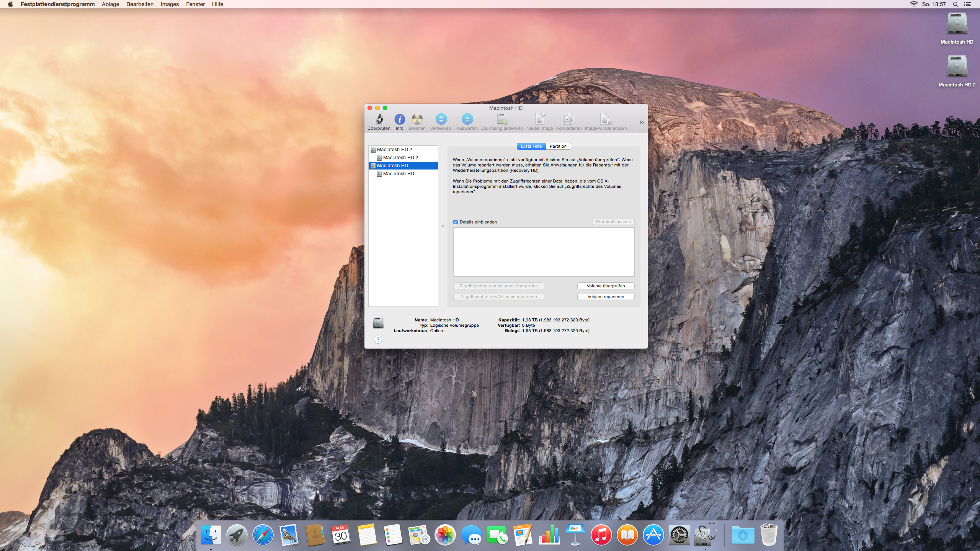
Task: Open Photos from the Dock
Action: click(x=445, y=535)
